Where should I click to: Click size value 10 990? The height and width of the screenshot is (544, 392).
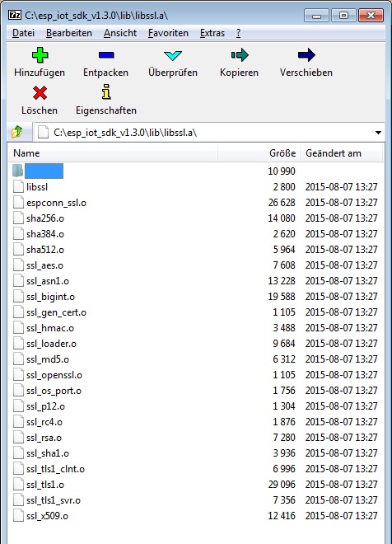point(282,171)
